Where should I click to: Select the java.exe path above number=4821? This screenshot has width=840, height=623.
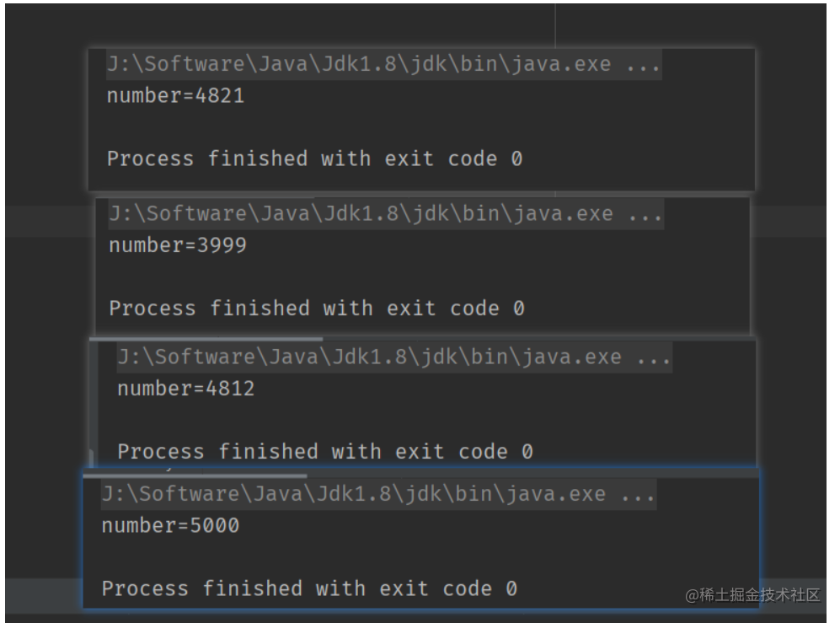coord(359,65)
